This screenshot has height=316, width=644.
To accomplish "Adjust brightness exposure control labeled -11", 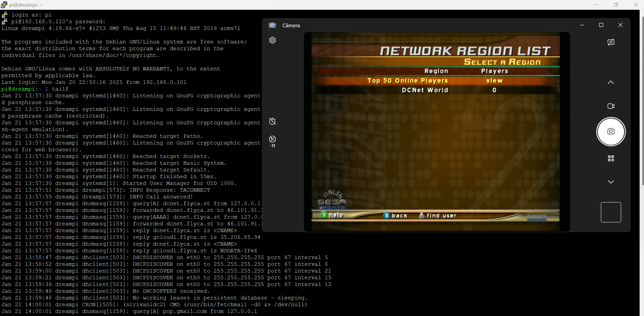I will 272,141.
